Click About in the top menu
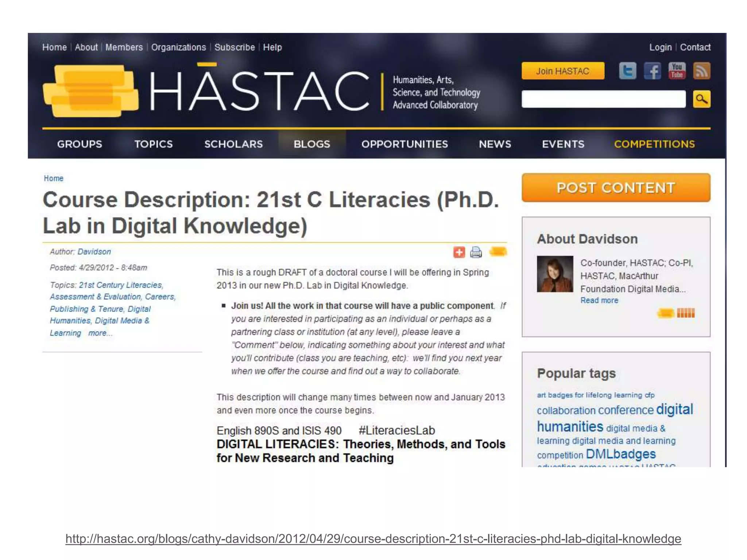 click(86, 47)
